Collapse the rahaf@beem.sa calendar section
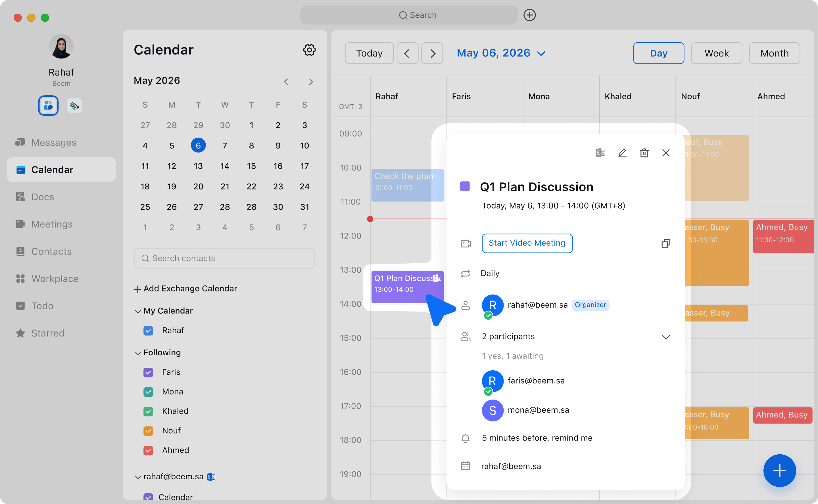Image resolution: width=818 pixels, height=504 pixels. 137,477
